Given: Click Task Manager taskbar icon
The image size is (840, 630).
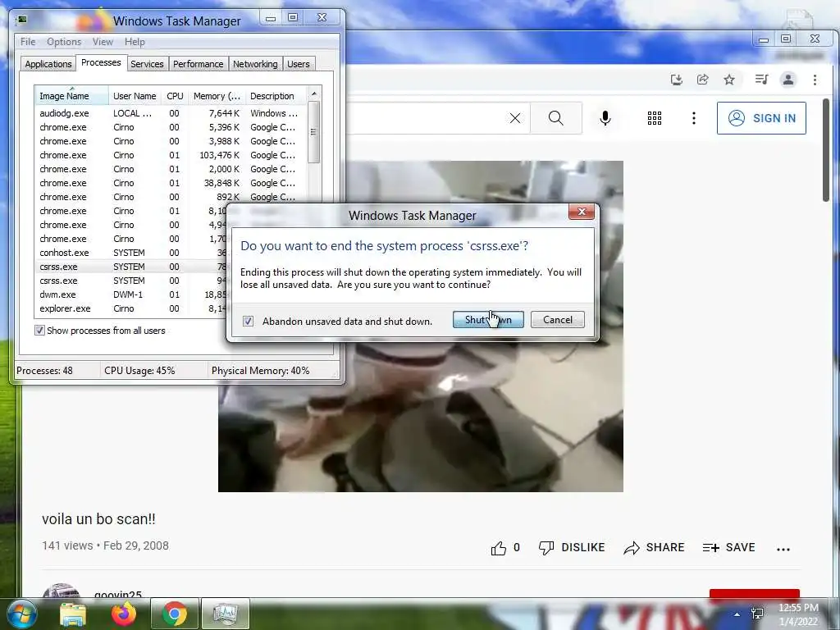Looking at the screenshot, I should (226, 614).
